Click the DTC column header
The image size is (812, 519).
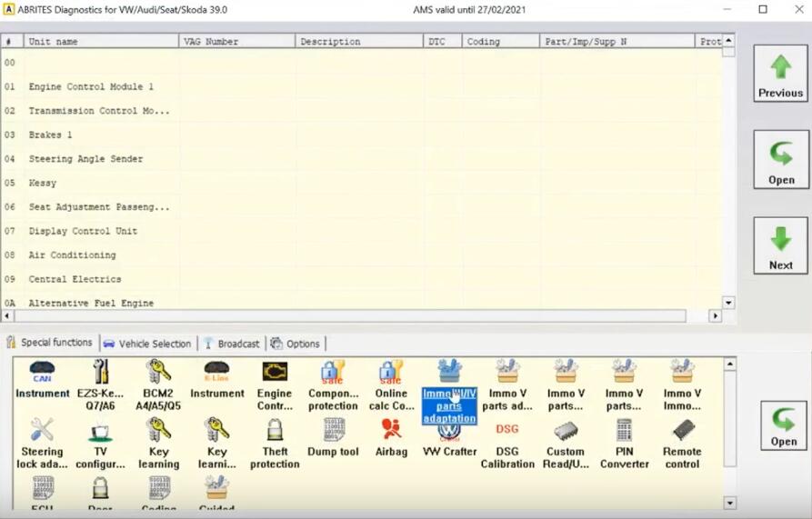(x=442, y=42)
